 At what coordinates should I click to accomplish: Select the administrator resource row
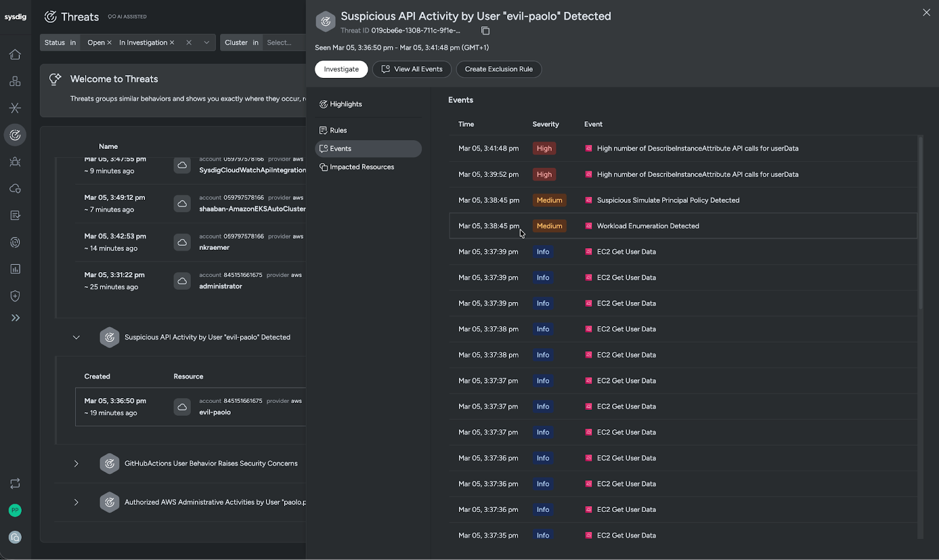pyautogui.click(x=191, y=281)
